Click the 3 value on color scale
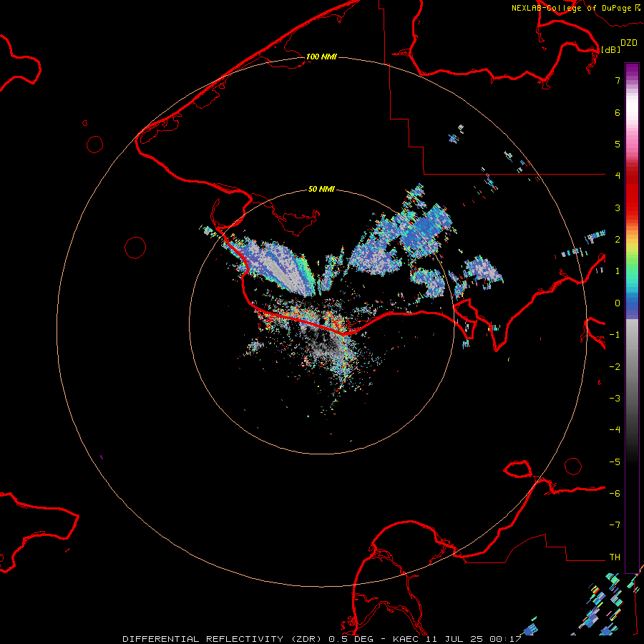644x644 pixels. (x=618, y=208)
